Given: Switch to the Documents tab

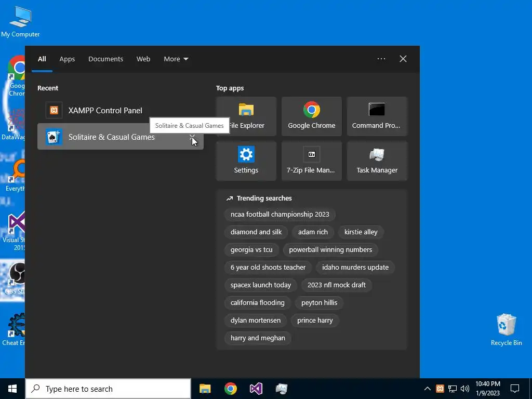Looking at the screenshot, I should point(106,59).
